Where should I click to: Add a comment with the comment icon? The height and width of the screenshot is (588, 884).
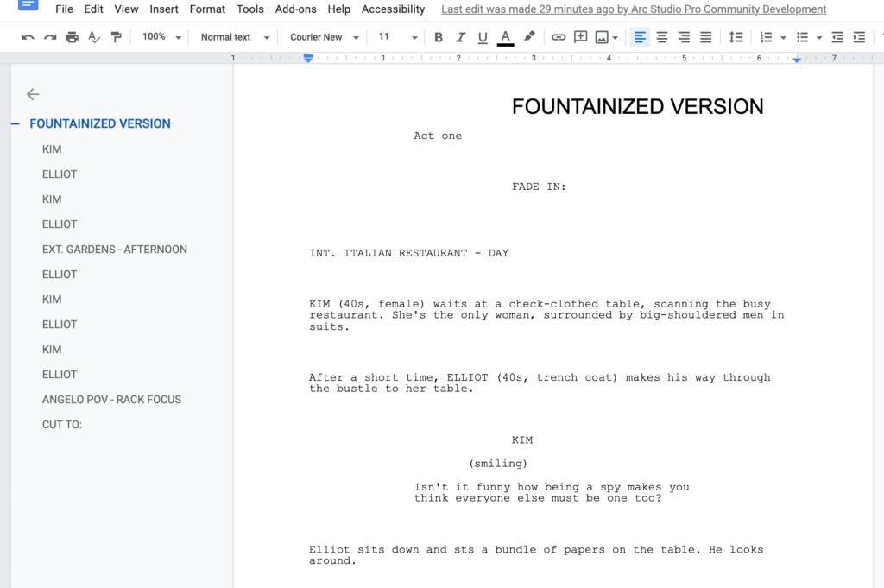[x=580, y=37]
